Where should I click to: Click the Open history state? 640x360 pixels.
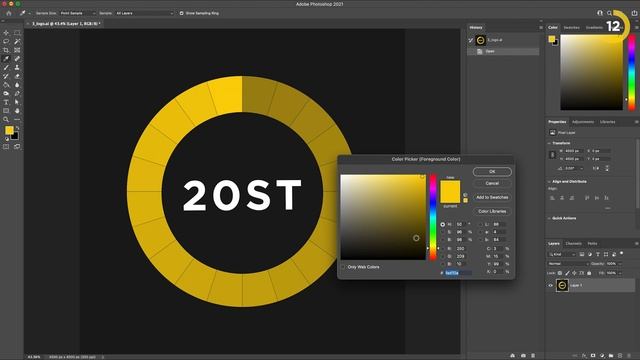coord(503,51)
